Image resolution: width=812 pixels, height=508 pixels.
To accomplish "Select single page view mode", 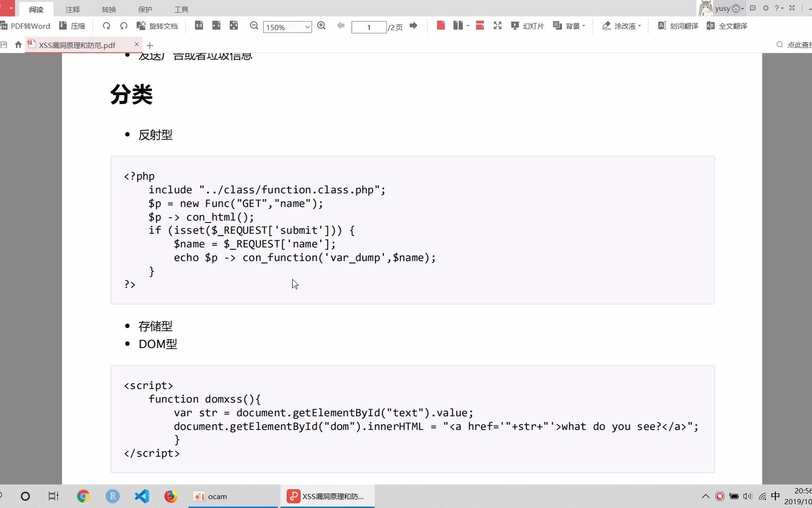I will 441,25.
